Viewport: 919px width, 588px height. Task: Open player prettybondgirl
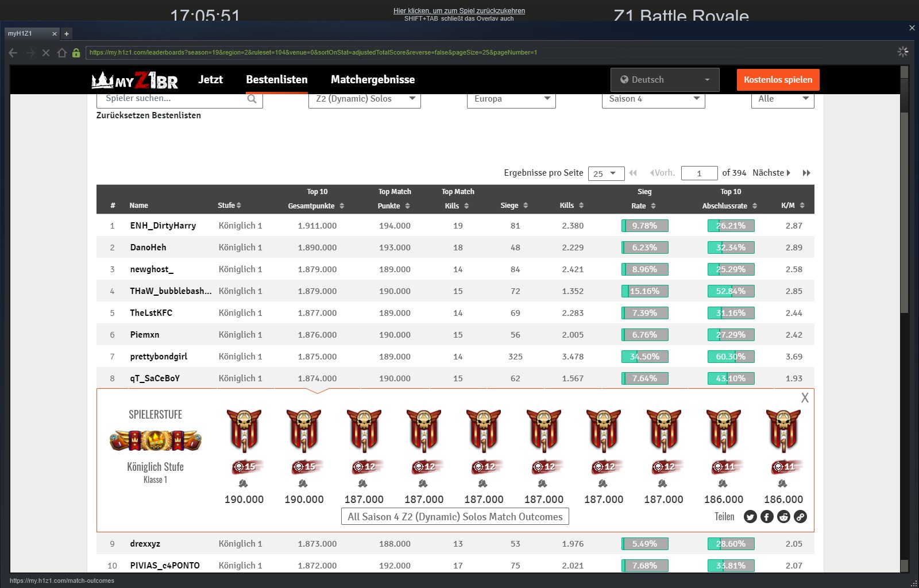pos(159,357)
